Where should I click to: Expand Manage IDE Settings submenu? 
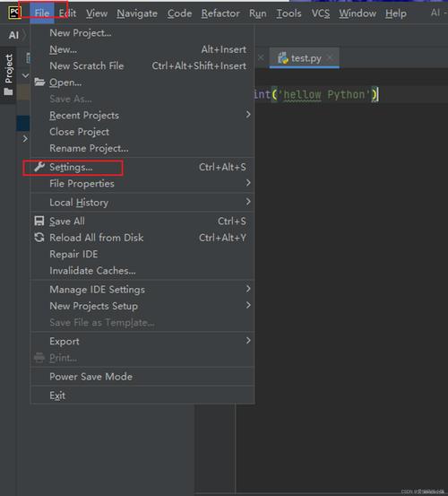point(142,290)
